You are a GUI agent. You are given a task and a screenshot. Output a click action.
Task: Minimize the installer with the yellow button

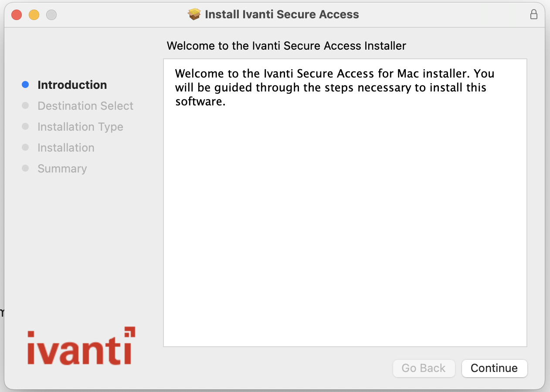click(34, 15)
